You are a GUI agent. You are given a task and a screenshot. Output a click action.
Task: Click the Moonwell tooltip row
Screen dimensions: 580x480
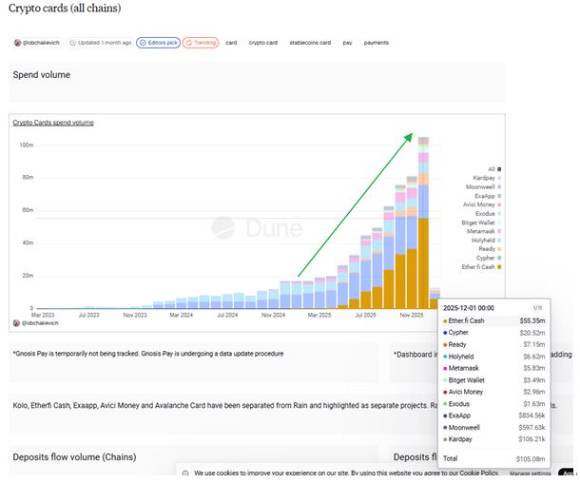coord(494,427)
